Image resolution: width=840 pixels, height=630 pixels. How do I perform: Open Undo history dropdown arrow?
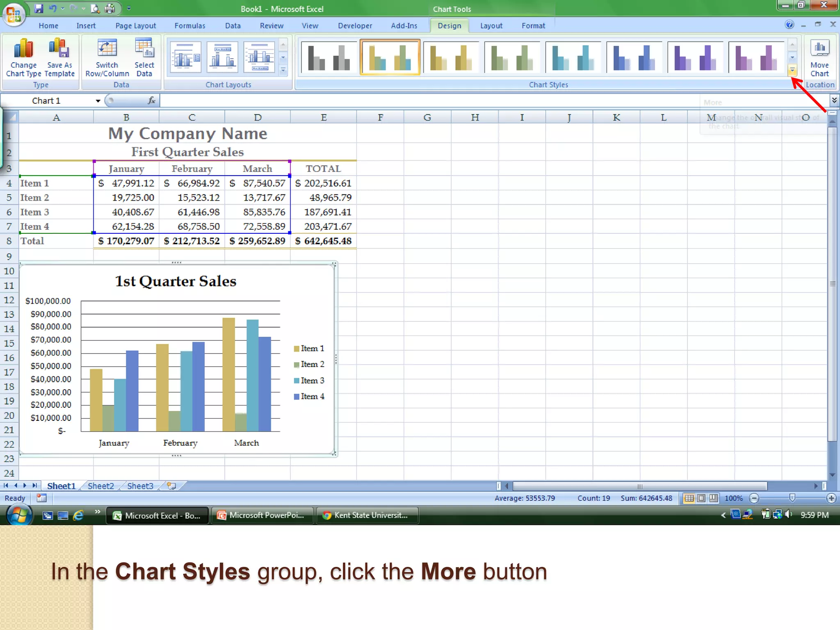pos(63,8)
